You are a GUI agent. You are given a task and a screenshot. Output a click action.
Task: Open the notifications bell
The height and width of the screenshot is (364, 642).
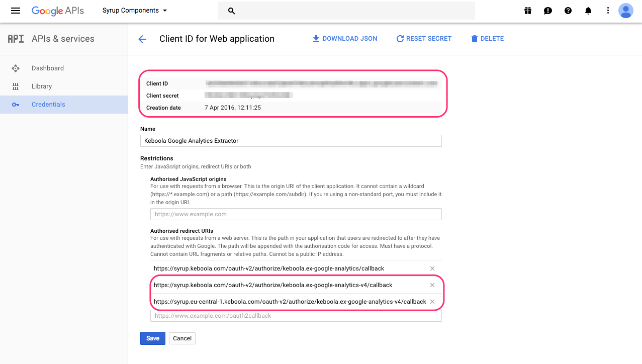coord(588,11)
